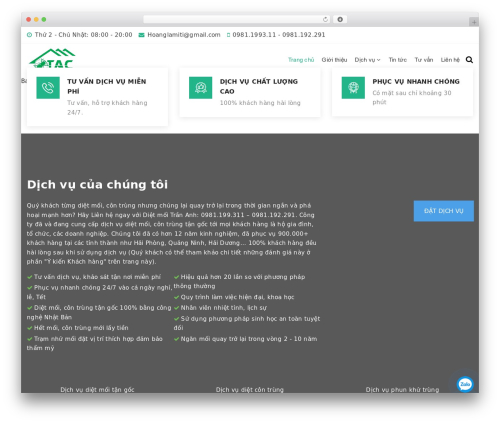The image size is (500, 423).
Task: Click checkmark item Hết mối, côn trùng mới lấy tiền
Action: pyautogui.click(x=78, y=328)
